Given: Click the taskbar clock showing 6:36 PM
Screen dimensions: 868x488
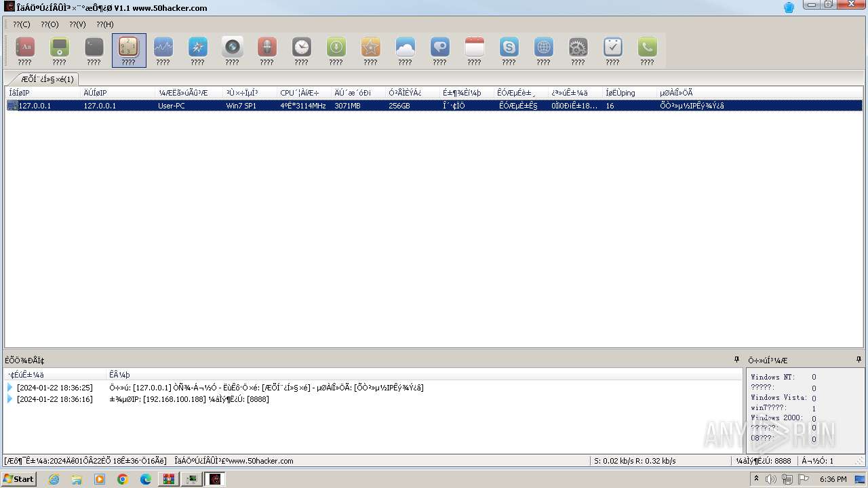Looking at the screenshot, I should [833, 479].
